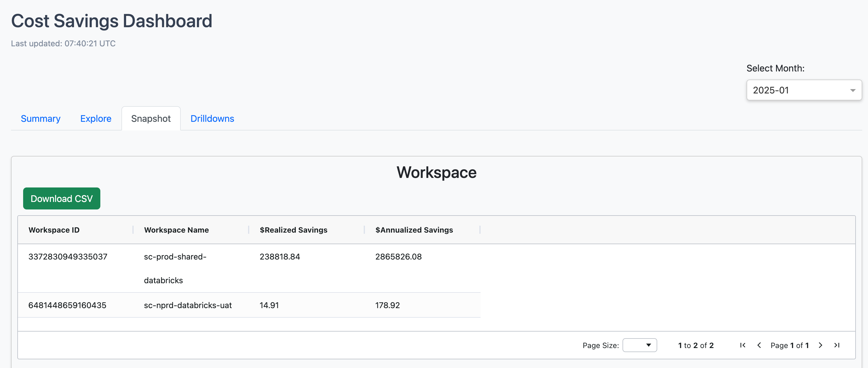
Task: Open the Page Size dropdown
Action: click(x=639, y=345)
